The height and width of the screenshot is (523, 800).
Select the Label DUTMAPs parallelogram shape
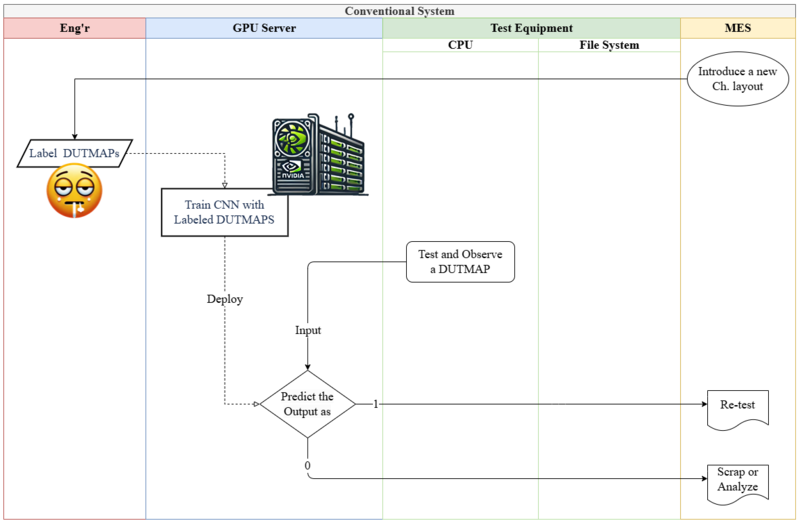[75, 153]
